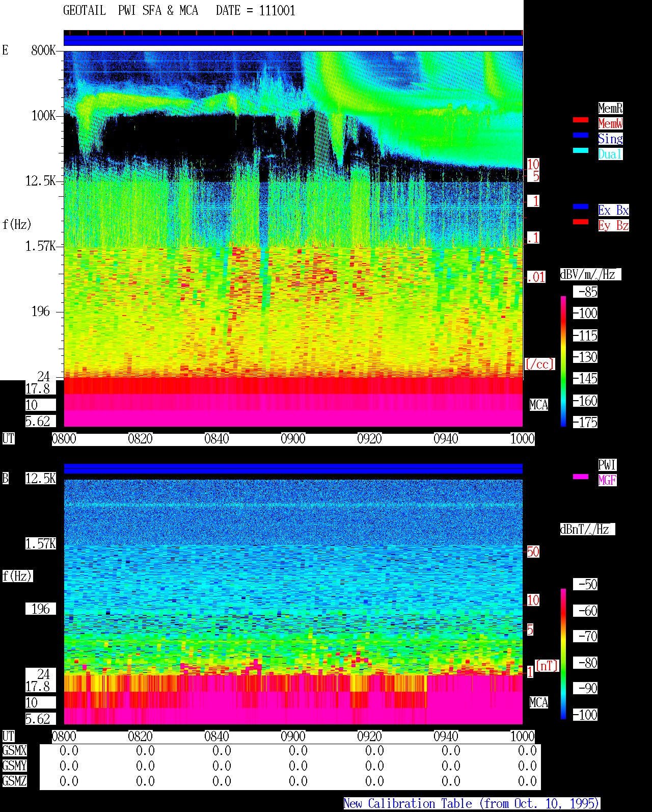
Task: Click the blue mode bar above the E spectrogram
Action: pos(293,40)
